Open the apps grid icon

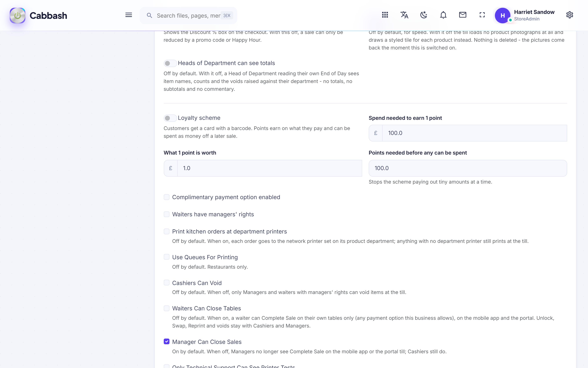tap(385, 15)
